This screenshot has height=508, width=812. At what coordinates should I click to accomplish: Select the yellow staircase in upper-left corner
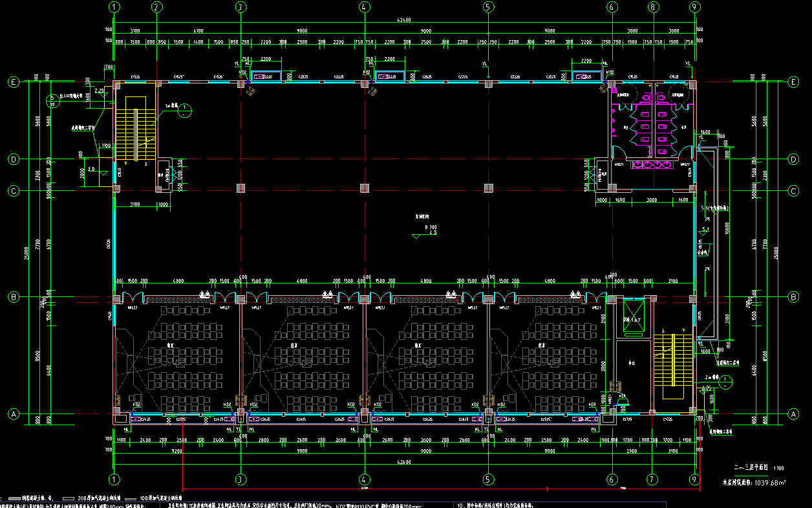(x=136, y=128)
